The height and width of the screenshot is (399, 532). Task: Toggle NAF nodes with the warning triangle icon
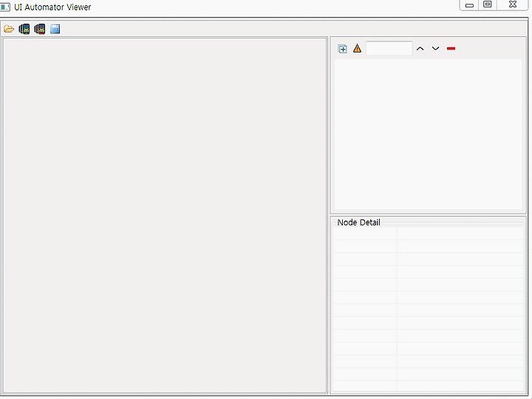[x=358, y=49]
